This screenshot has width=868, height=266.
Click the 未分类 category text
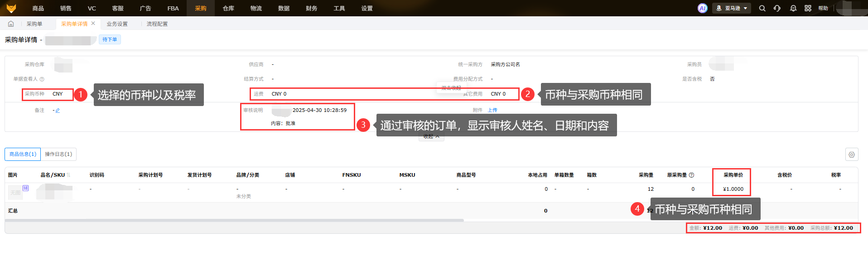244,196
